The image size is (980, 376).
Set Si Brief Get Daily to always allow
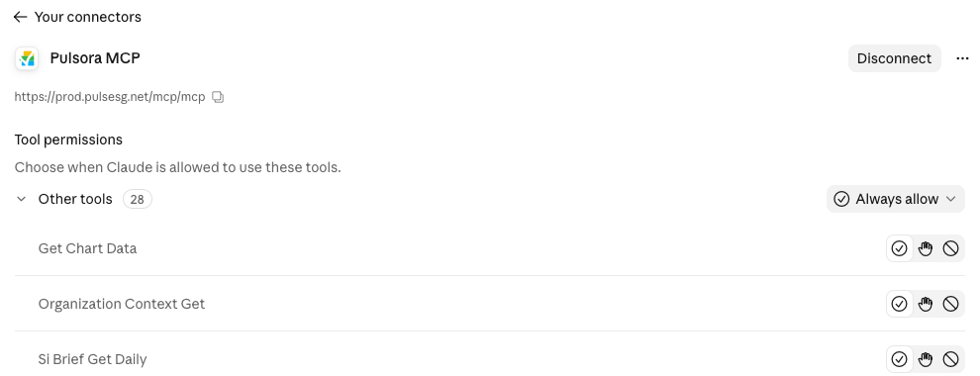point(899,360)
